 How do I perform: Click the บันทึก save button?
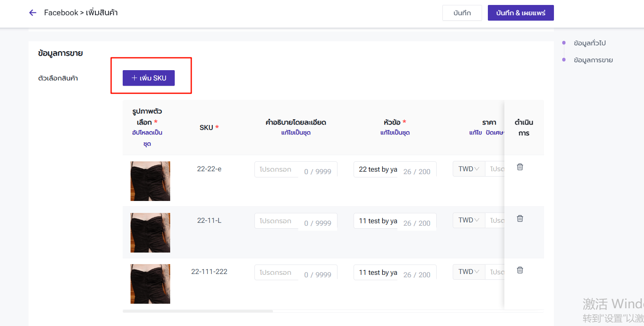coord(462,13)
